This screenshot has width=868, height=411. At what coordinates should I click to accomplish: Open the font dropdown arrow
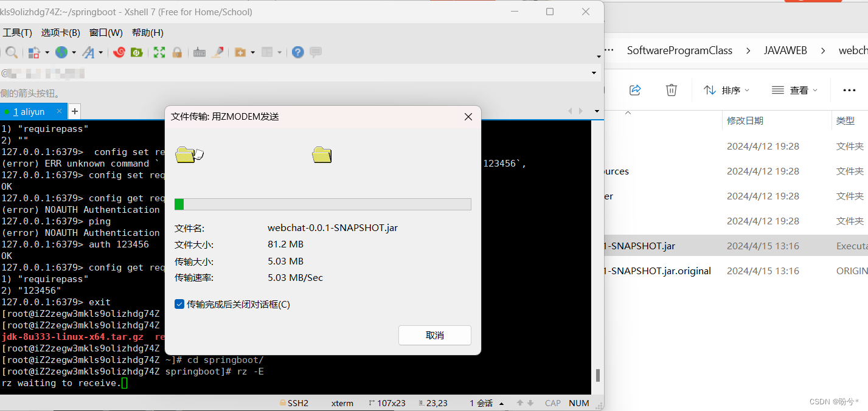point(100,53)
